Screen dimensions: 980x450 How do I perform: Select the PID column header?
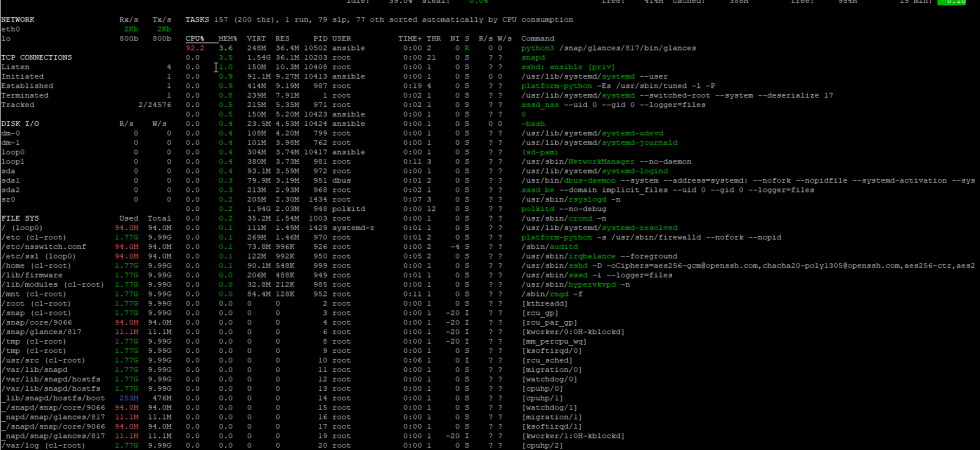(321, 39)
